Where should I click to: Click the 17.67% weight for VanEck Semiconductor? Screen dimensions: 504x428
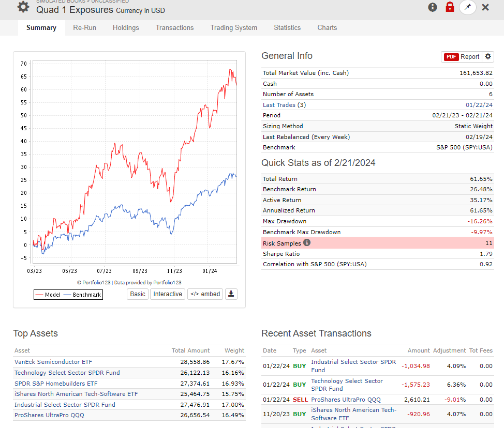tap(233, 362)
